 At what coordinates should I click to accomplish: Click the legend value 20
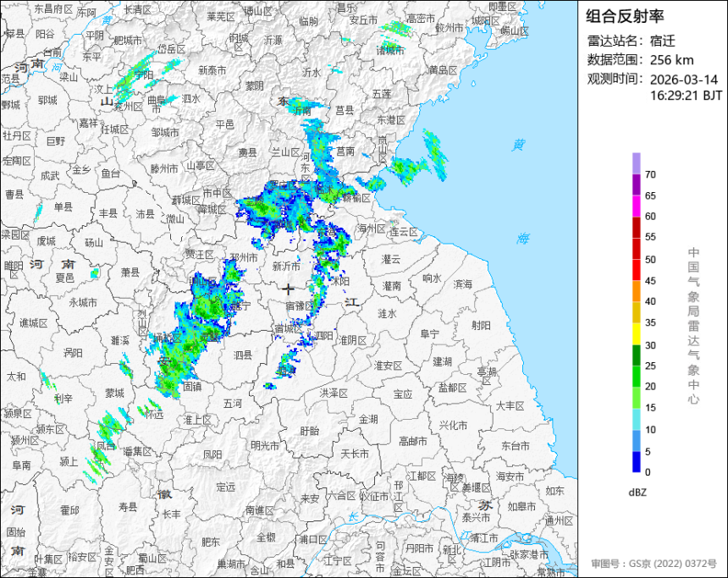(650, 386)
